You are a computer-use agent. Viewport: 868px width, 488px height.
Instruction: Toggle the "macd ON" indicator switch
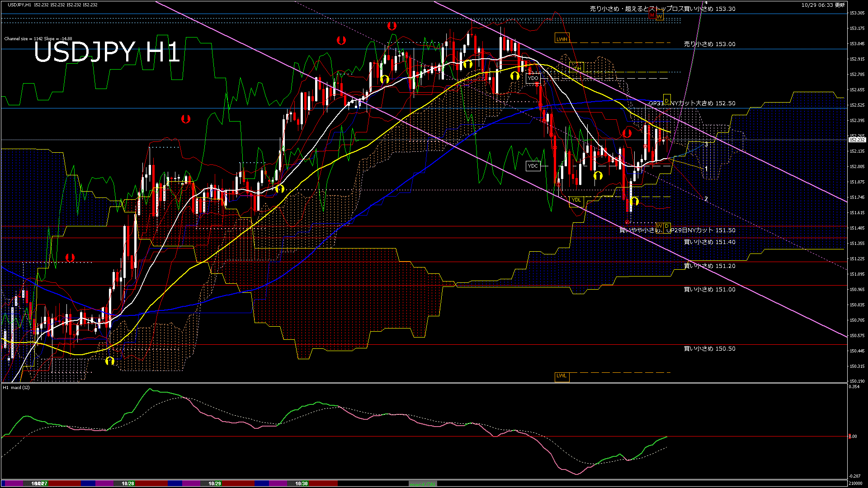coord(423,483)
